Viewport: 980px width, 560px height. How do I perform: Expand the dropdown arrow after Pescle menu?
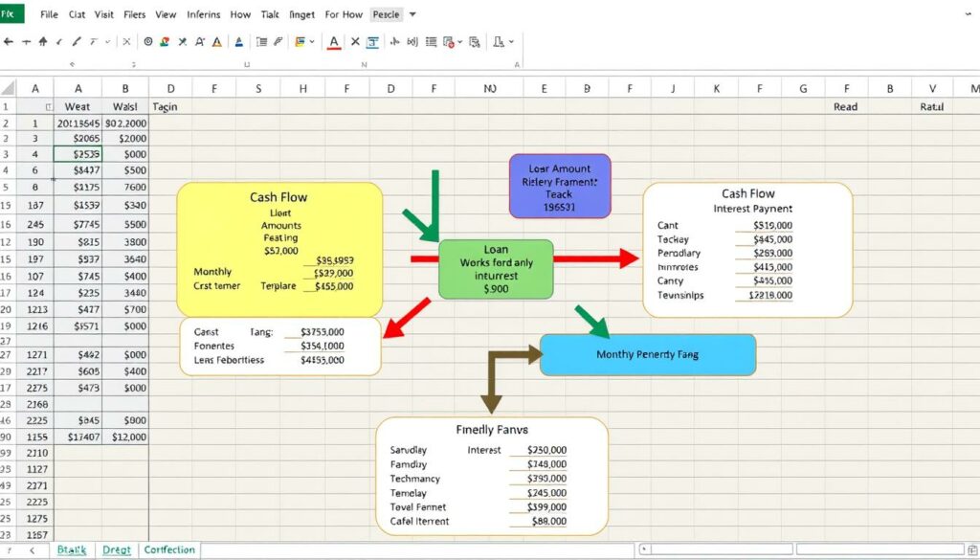tap(412, 14)
